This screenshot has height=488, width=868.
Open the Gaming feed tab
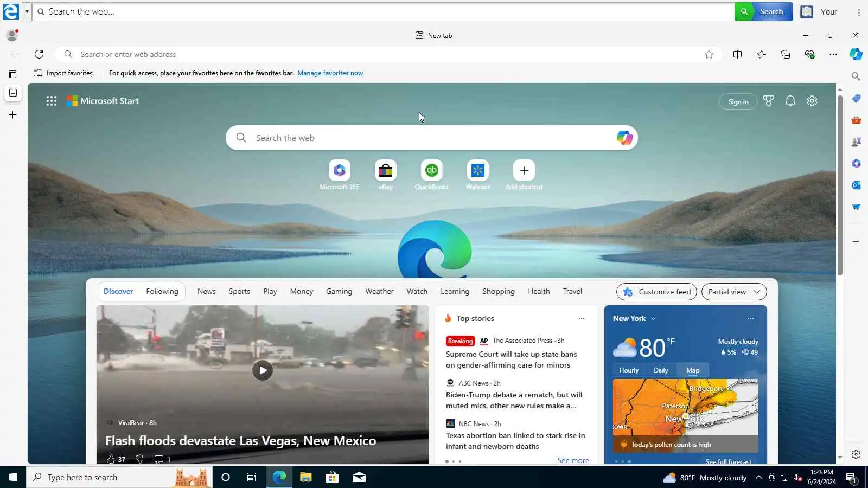tap(339, 292)
